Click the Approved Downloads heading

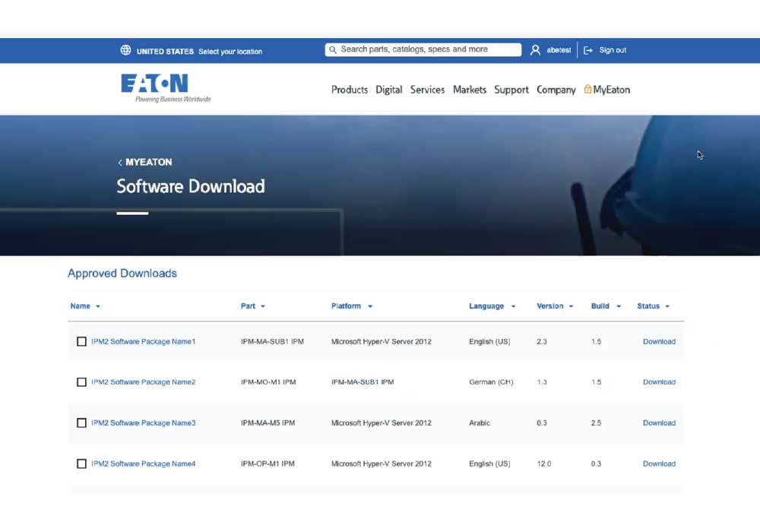(122, 274)
